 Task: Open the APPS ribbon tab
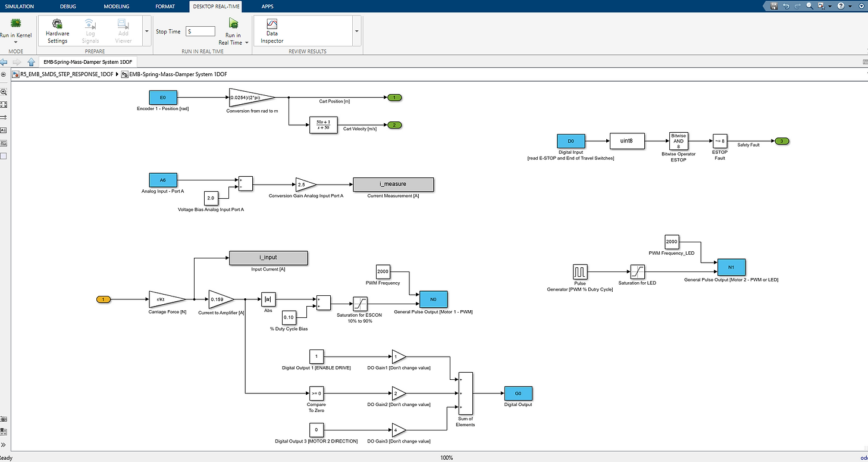[x=268, y=6]
